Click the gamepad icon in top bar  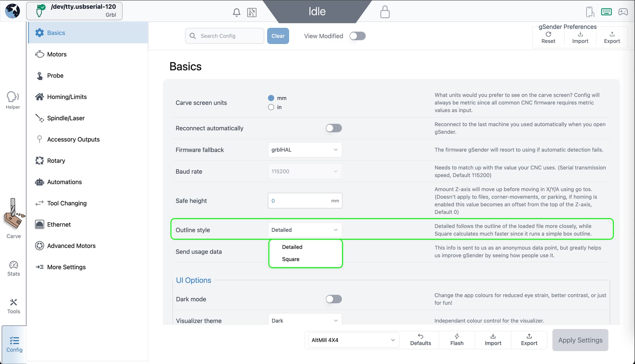coord(623,12)
